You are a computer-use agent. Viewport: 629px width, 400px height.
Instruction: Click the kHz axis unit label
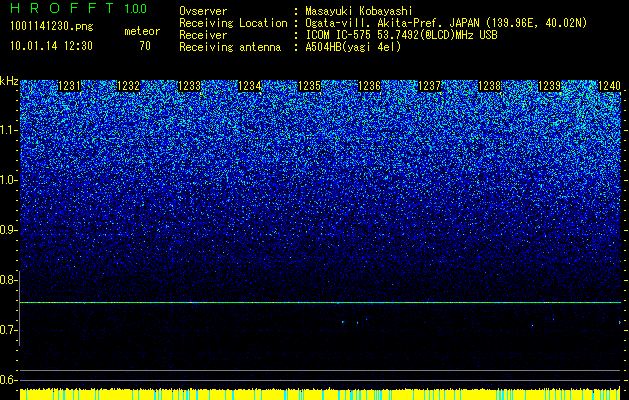(9, 81)
